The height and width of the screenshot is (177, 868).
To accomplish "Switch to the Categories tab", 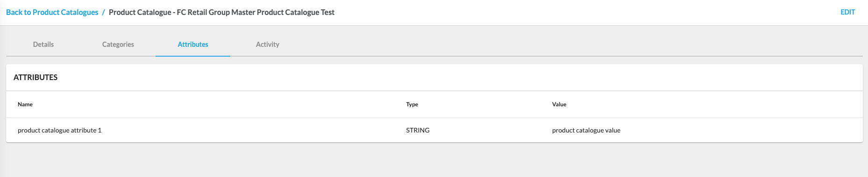I will [x=118, y=44].
